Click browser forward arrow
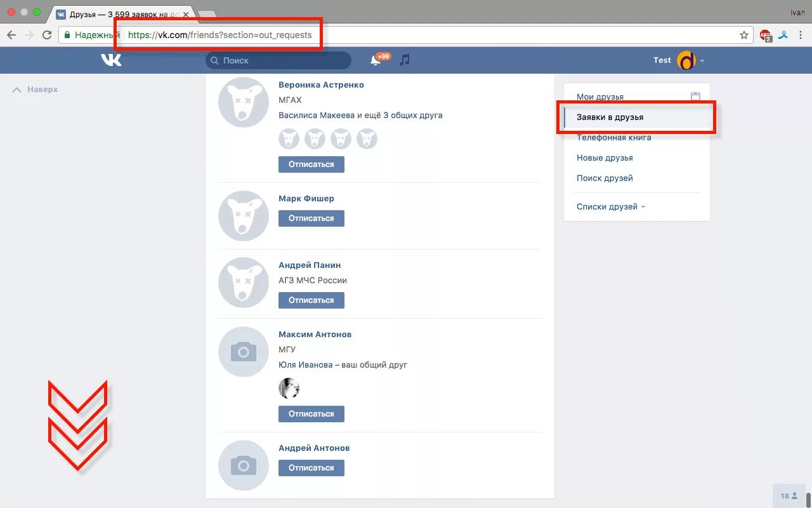 [29, 35]
